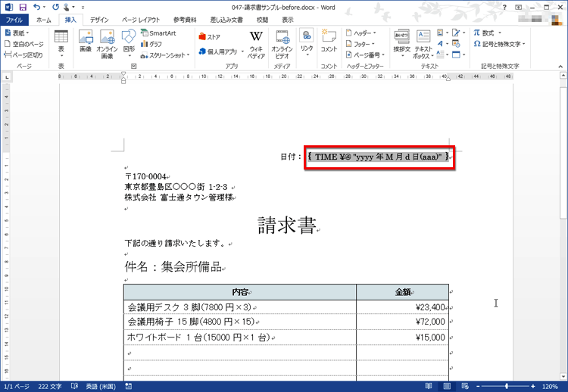Click the zoom slider handle
The width and height of the screenshot is (568, 392).
click(507, 386)
